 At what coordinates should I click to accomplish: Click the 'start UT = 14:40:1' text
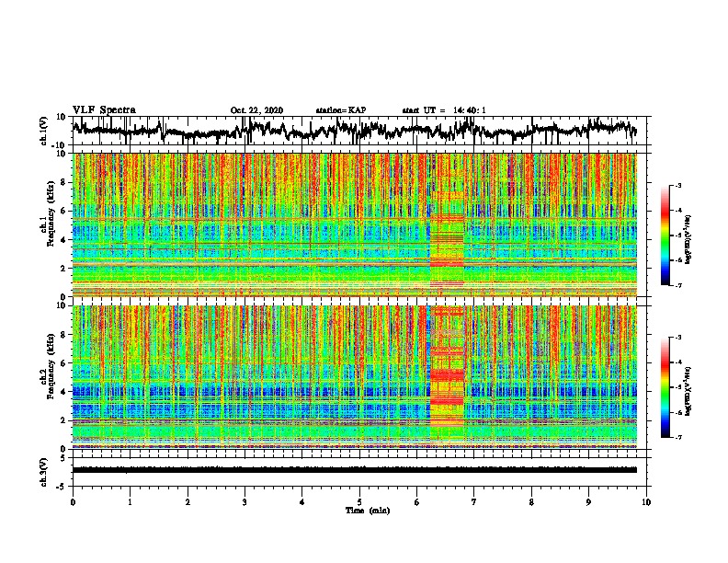click(444, 110)
